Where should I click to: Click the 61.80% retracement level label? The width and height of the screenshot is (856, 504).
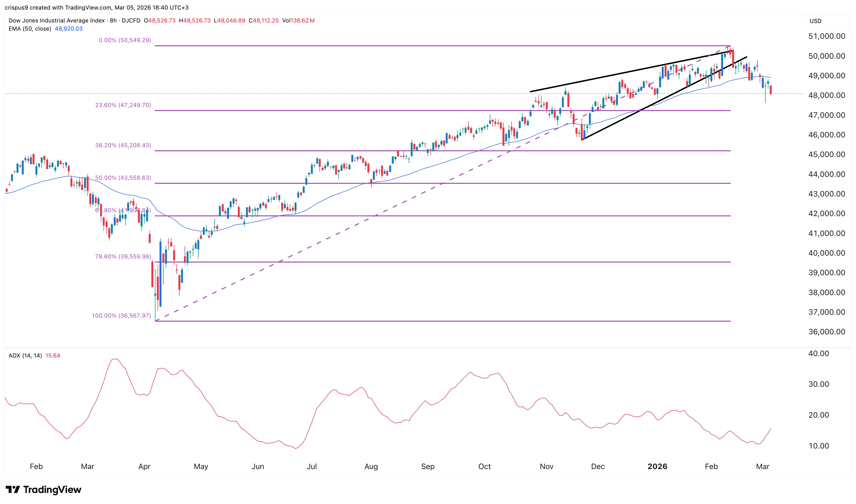pyautogui.click(x=122, y=211)
